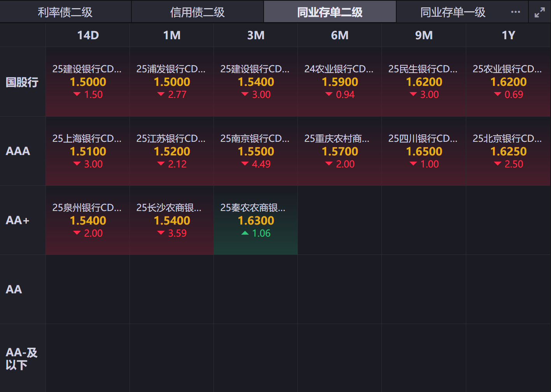The image size is (551, 392).
Task: Open 25浦发银行CD 1M quote
Action: [172, 82]
